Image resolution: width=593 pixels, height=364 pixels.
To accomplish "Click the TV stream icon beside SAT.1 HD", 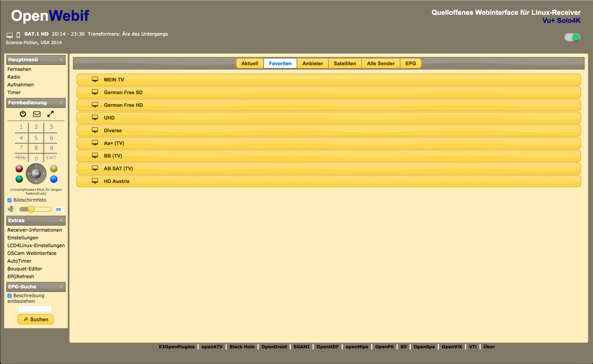I will [x=10, y=35].
